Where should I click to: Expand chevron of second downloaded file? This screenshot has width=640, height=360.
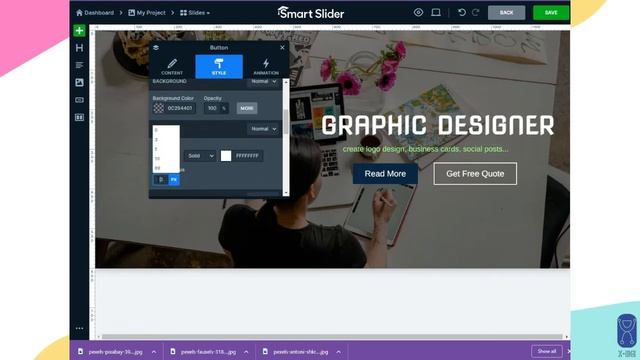[246, 352]
